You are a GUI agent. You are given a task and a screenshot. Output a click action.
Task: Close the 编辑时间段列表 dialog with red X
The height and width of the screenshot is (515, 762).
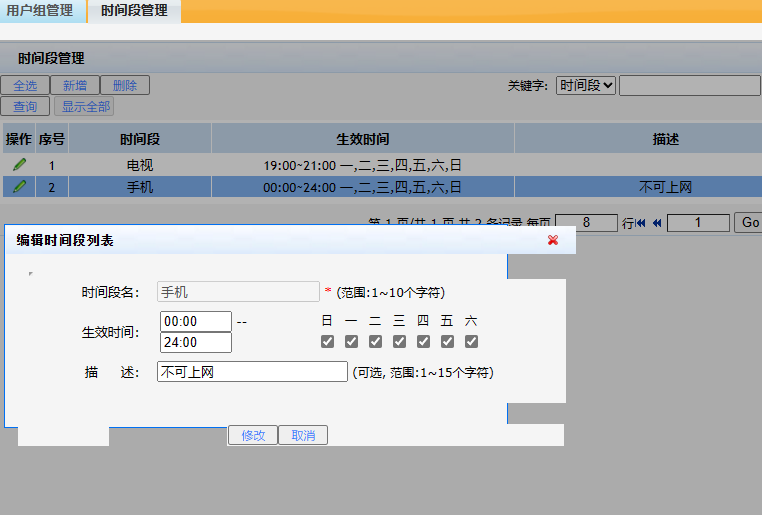pyautogui.click(x=553, y=240)
